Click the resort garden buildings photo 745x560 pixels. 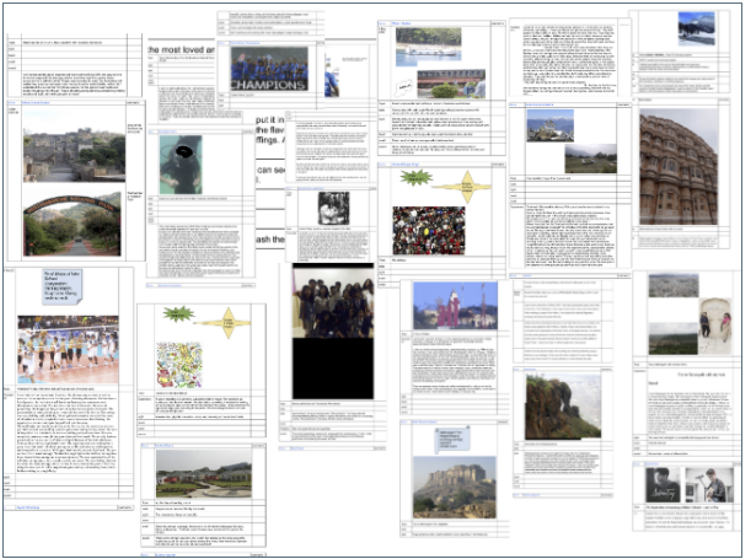204,473
